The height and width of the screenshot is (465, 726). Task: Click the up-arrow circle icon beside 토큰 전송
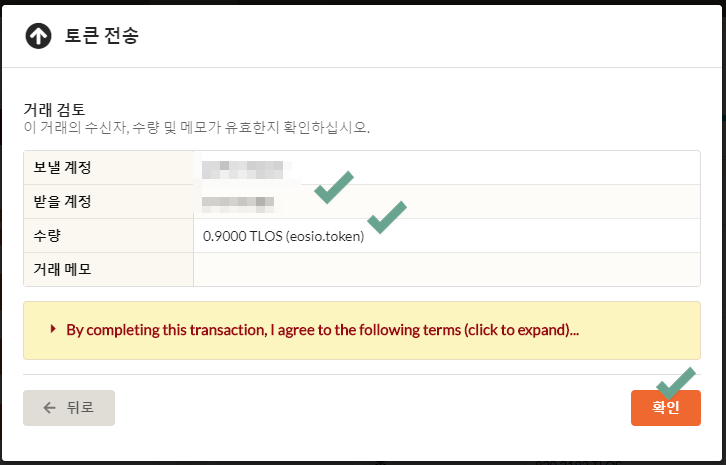38,36
